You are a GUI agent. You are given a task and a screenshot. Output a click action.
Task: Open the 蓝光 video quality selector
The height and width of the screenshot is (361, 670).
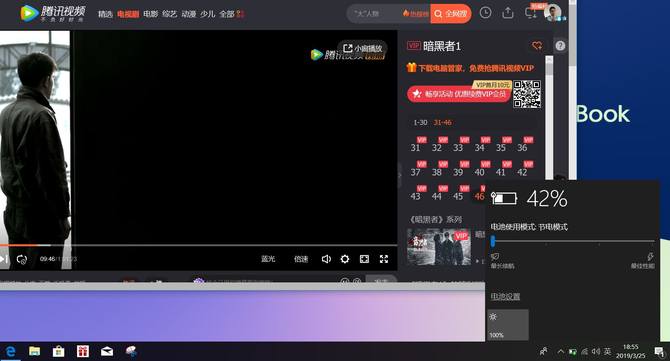click(268, 259)
